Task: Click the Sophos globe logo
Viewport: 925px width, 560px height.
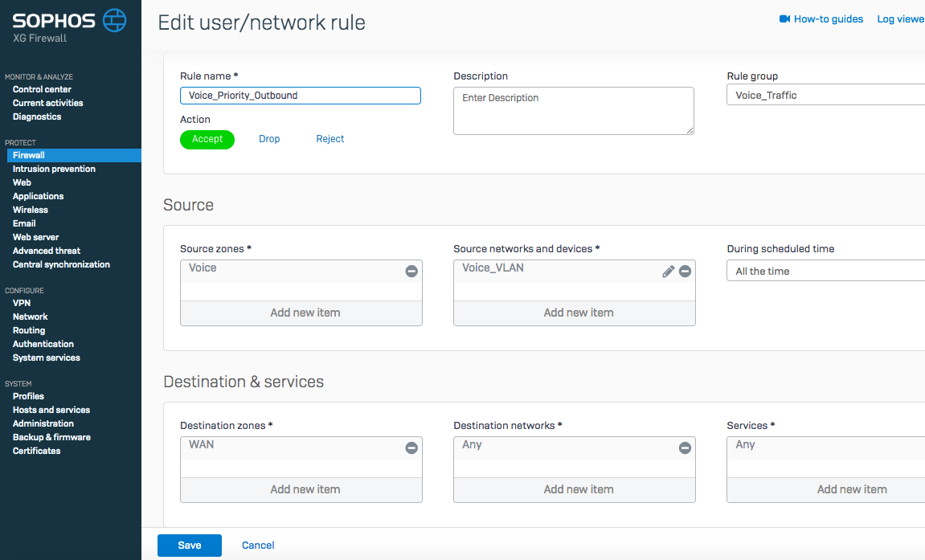Action: [x=115, y=20]
